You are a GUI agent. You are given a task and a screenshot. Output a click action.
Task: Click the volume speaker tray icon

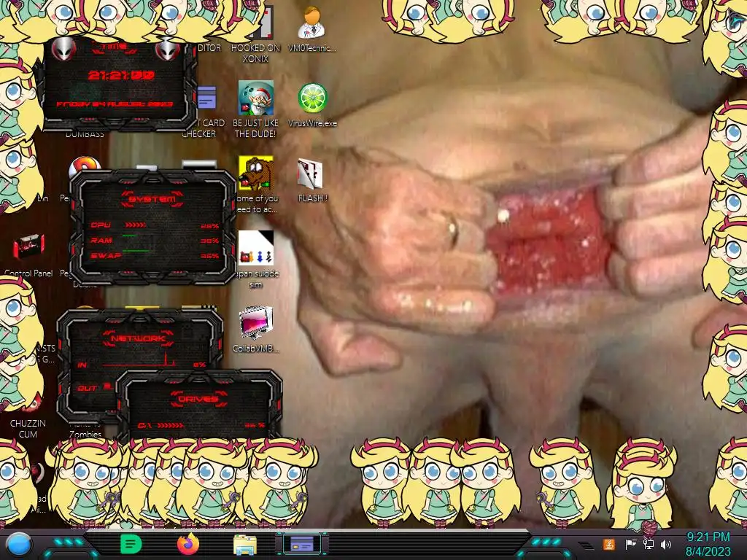(666, 544)
